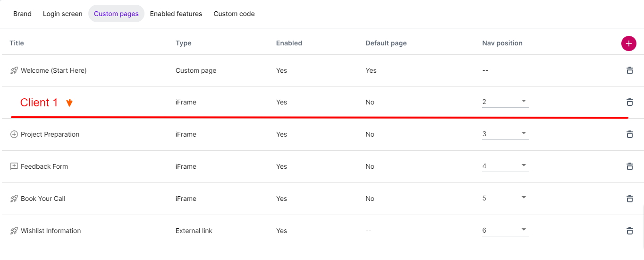Screen dimensions: 644x260
Task: Delete the Feedback Form page
Action: pos(629,166)
